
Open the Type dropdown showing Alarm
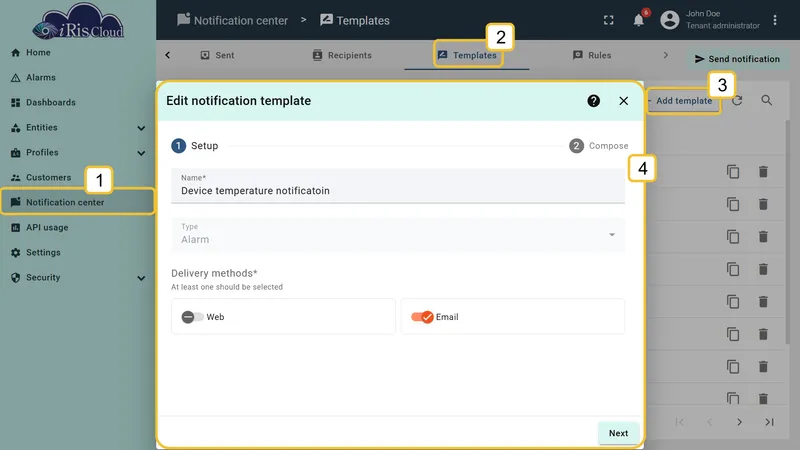(398, 234)
